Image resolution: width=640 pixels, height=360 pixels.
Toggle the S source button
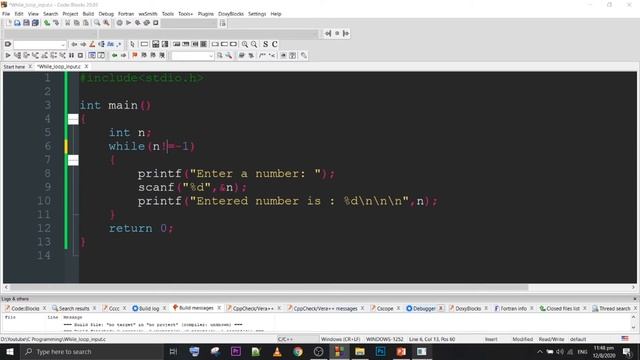(265, 44)
